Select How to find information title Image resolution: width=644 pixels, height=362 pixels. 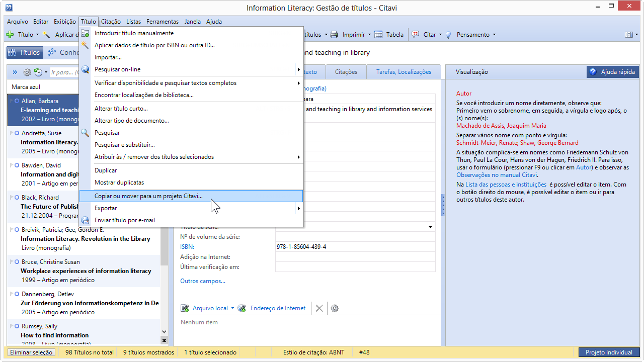click(55, 335)
